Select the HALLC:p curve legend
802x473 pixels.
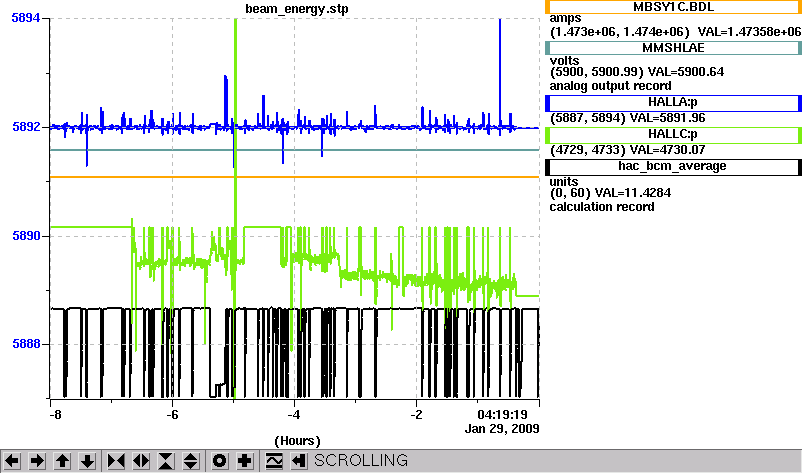click(673, 135)
